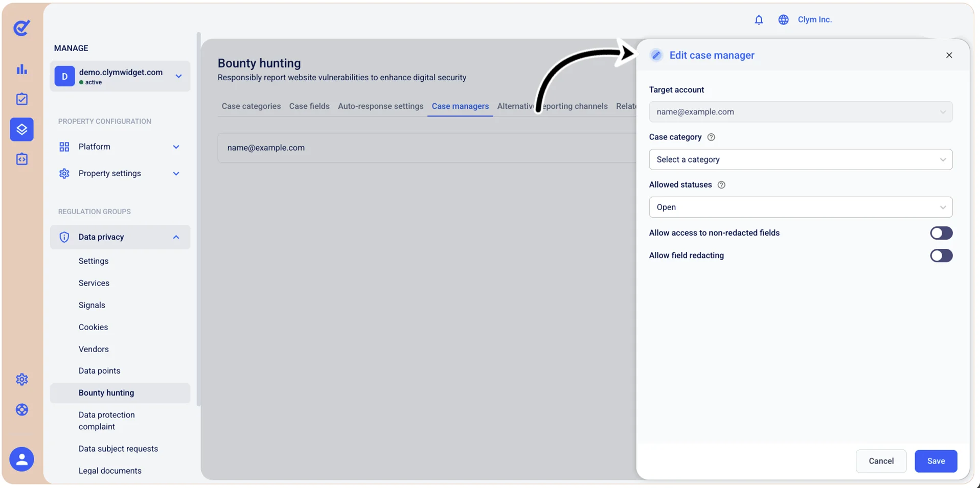Select the Case managers tab
The height and width of the screenshot is (488, 980).
(x=460, y=106)
